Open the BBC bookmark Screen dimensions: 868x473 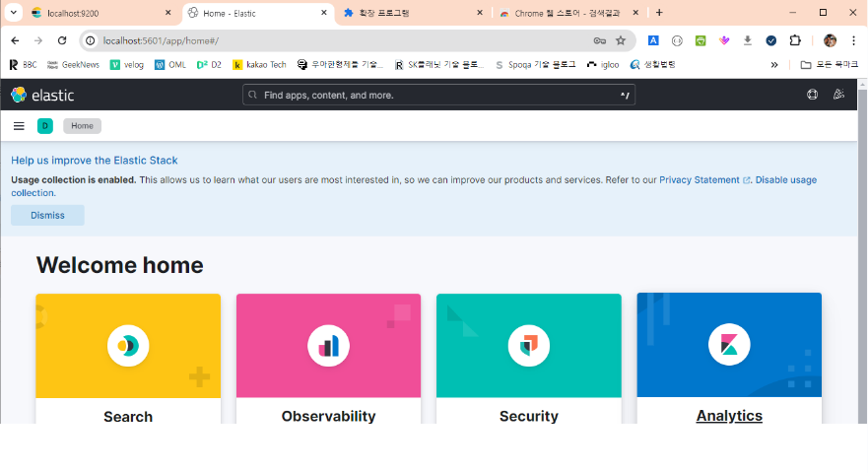24,65
